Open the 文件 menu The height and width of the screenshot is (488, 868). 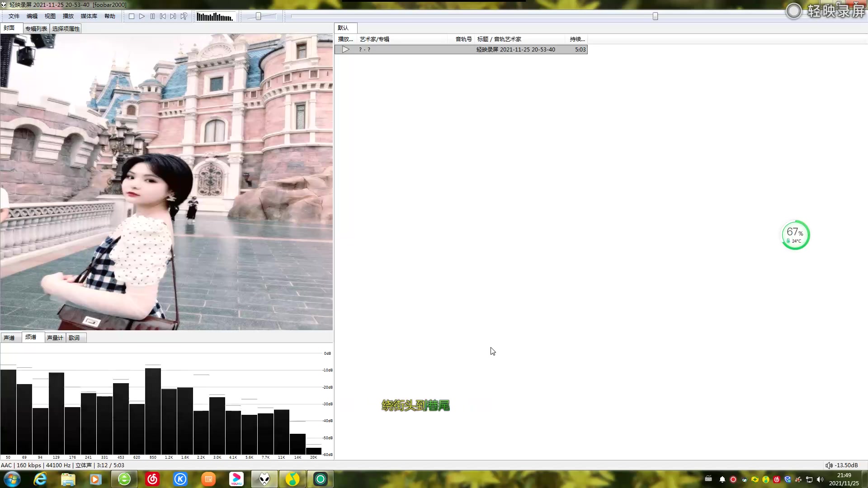[x=14, y=16]
